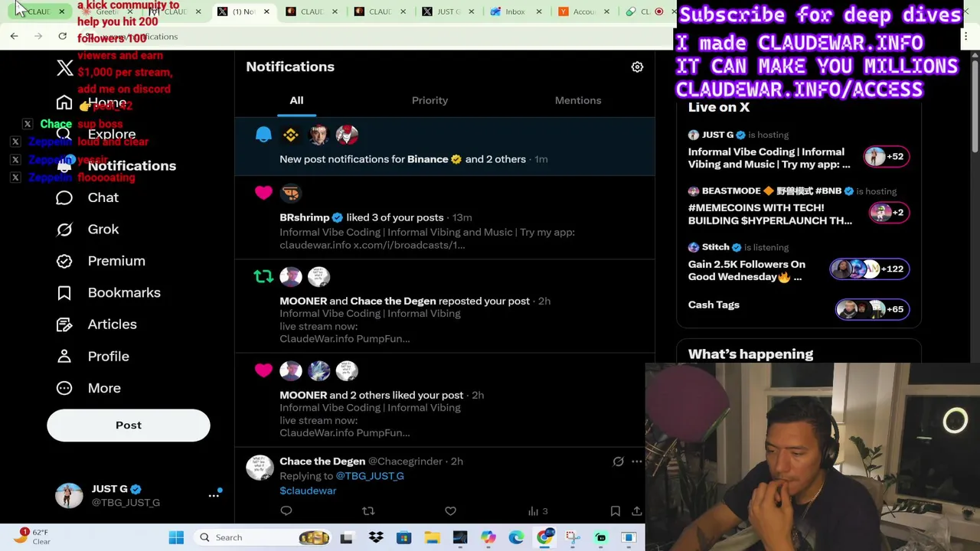This screenshot has width=980, height=551.
Task: Click the +122 listeners badge
Action: [870, 269]
